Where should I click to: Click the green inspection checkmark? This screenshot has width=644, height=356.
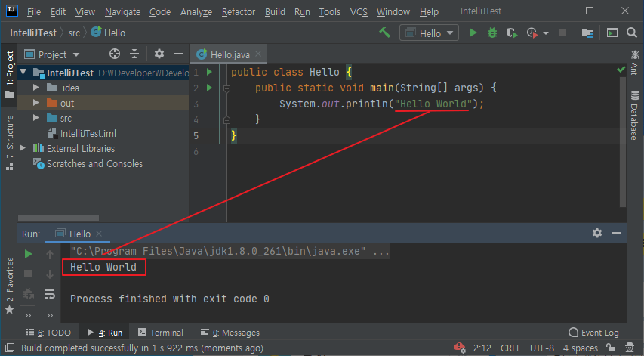[621, 70]
